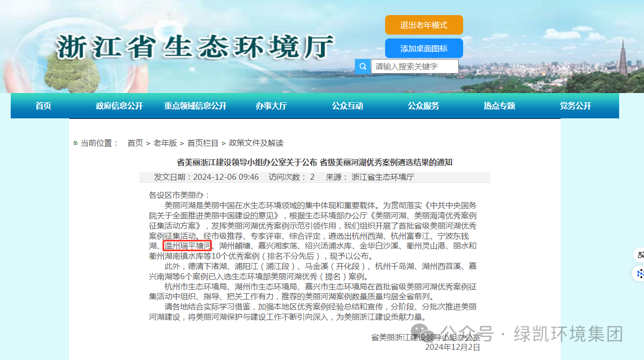Go to the 党务公开 section
Viewport: 644px width, 360px height.
576,106
